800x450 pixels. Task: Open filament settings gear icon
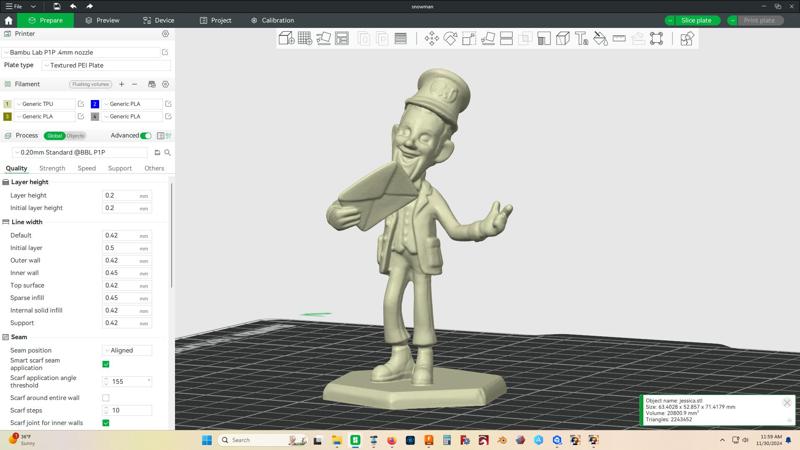165,84
